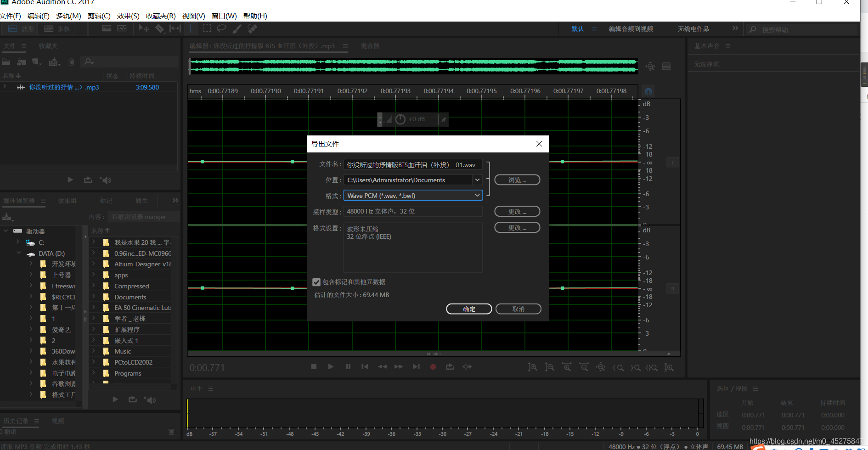This screenshot has height=450, width=868.
Task: Move playhead to previous marker
Action: click(x=365, y=366)
